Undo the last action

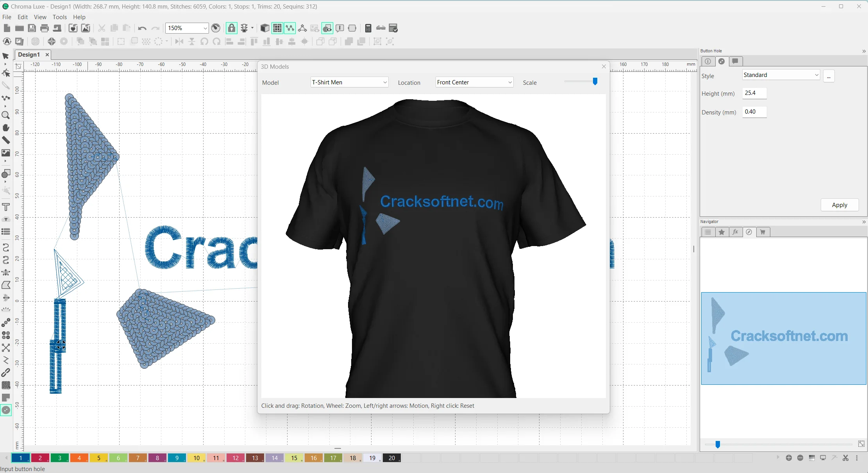pos(142,28)
